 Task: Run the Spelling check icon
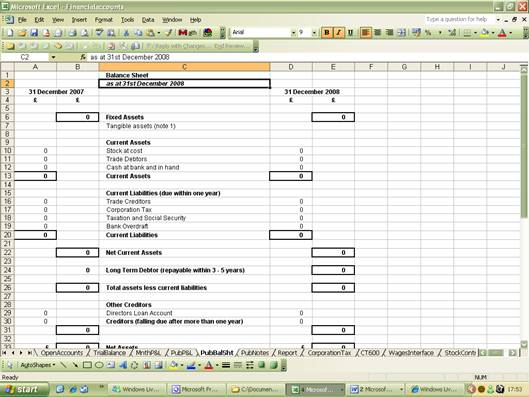tap(99, 33)
